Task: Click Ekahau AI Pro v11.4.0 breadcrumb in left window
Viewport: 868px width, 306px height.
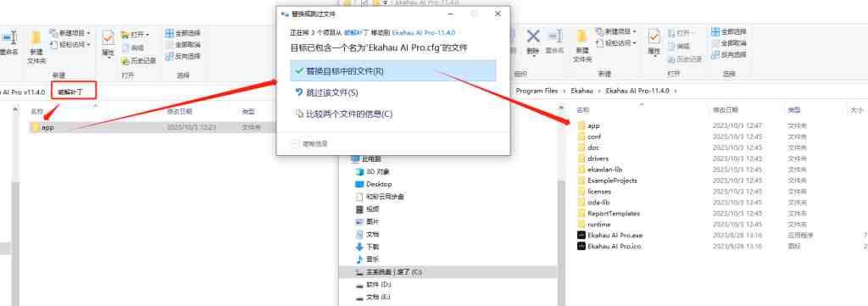Action: click(23, 92)
